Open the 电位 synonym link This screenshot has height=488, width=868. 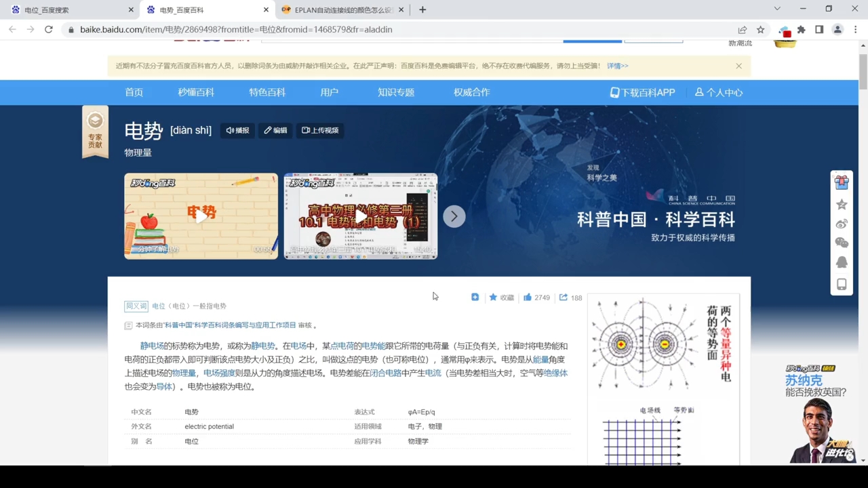159,306
